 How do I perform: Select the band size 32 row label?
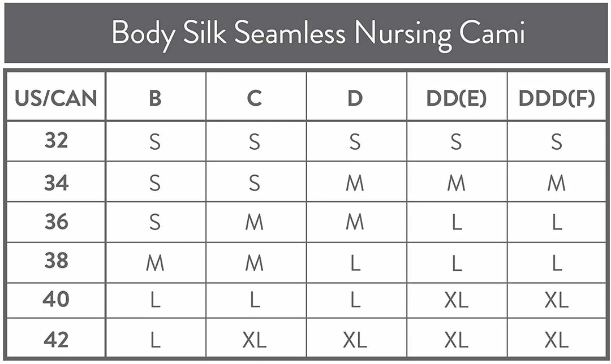click(x=56, y=141)
